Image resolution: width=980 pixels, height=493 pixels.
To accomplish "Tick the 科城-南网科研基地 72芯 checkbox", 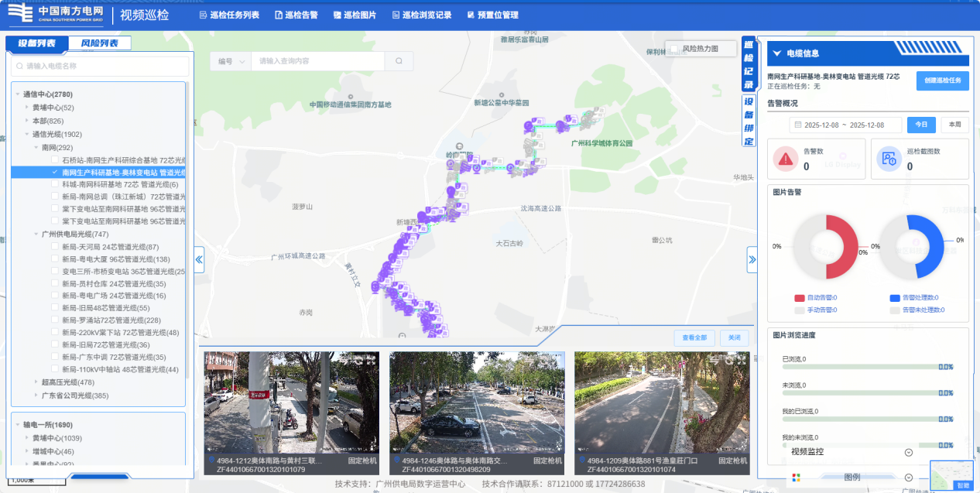I will (55, 184).
